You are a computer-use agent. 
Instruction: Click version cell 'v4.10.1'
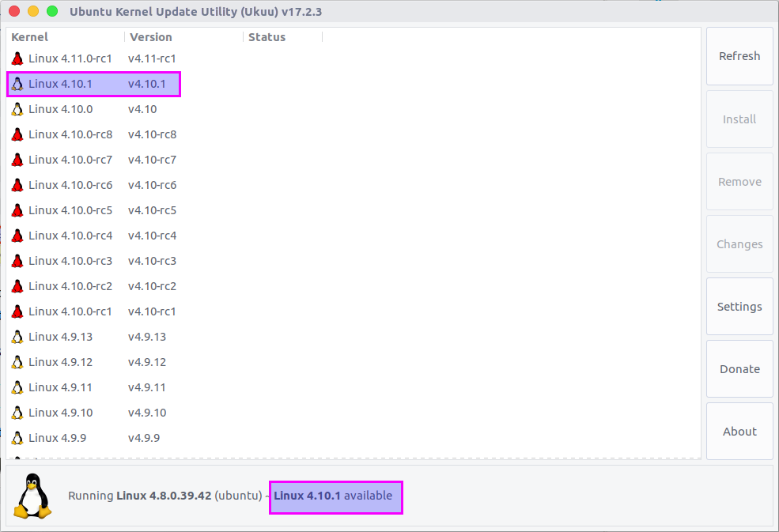pyautogui.click(x=147, y=84)
